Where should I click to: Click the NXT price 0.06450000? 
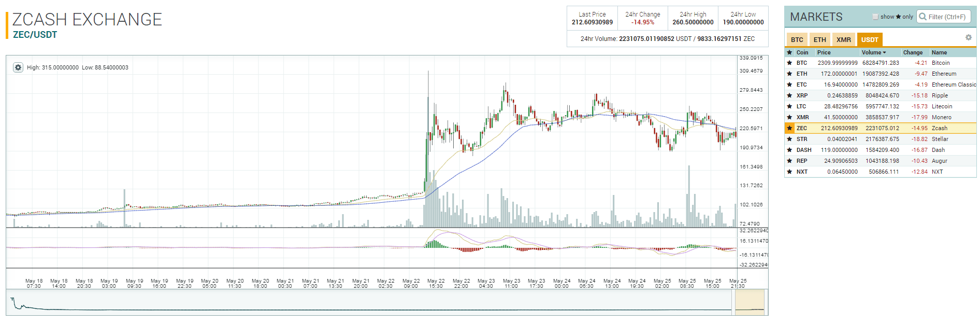[x=842, y=172]
